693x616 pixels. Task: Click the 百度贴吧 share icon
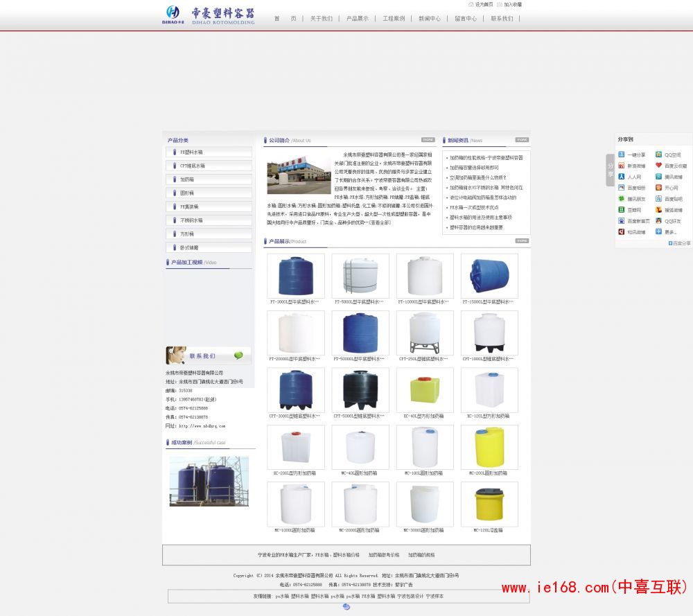658,199
